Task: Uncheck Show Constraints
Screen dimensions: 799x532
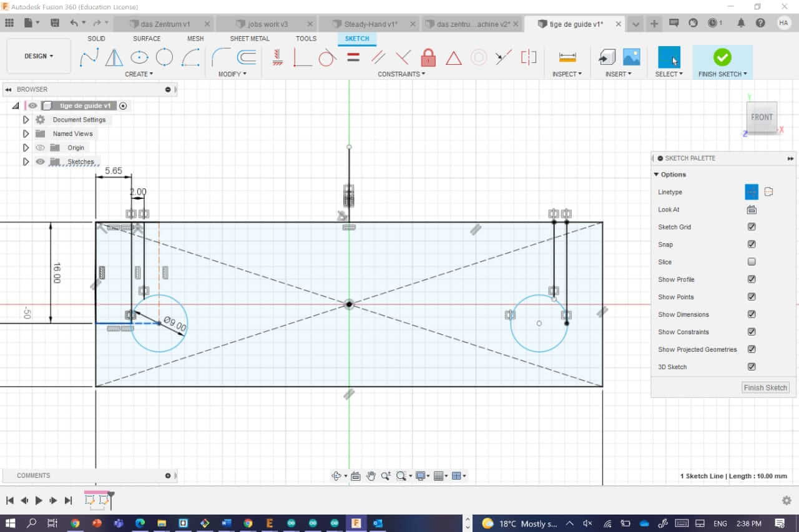Action: [x=752, y=332]
